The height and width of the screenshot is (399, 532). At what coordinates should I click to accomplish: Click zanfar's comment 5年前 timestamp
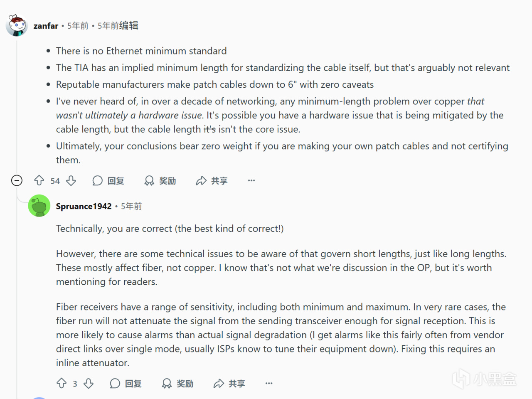(78, 26)
